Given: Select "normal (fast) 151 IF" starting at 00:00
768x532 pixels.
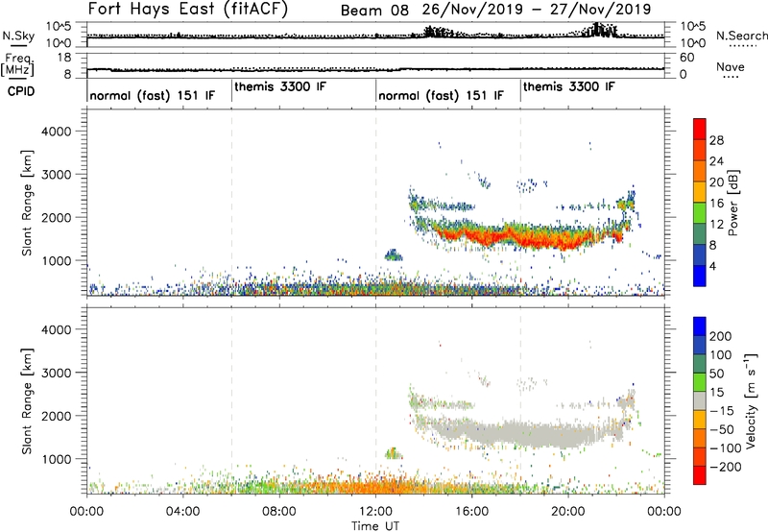Looking at the screenshot, I should (153, 95).
